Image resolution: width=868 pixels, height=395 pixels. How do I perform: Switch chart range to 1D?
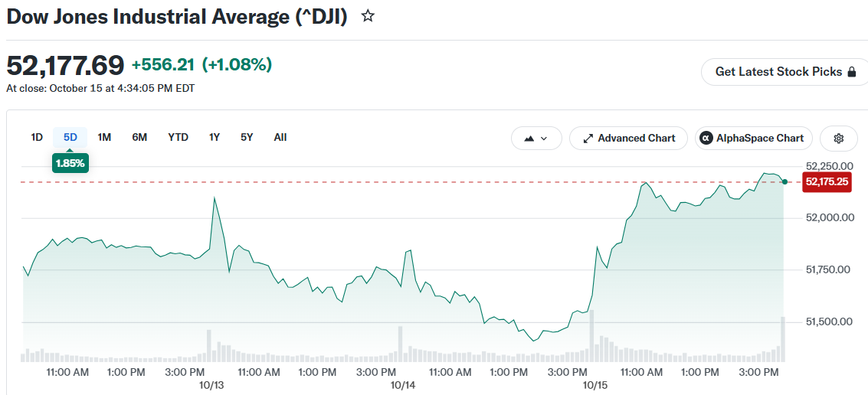pyautogui.click(x=37, y=137)
